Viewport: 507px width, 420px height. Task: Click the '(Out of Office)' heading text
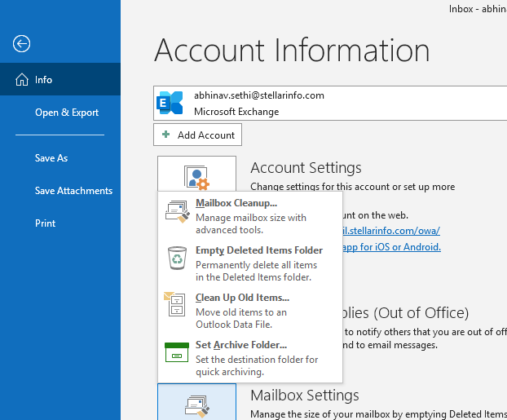point(421,313)
